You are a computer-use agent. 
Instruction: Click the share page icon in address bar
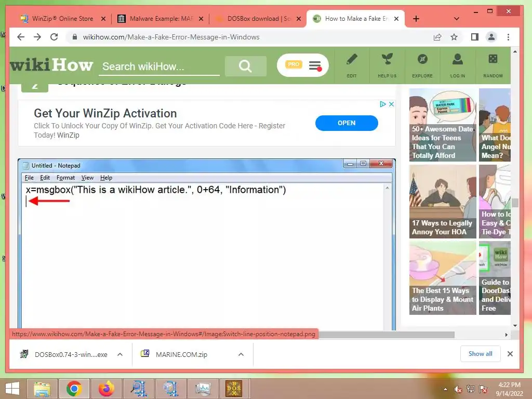click(x=437, y=37)
